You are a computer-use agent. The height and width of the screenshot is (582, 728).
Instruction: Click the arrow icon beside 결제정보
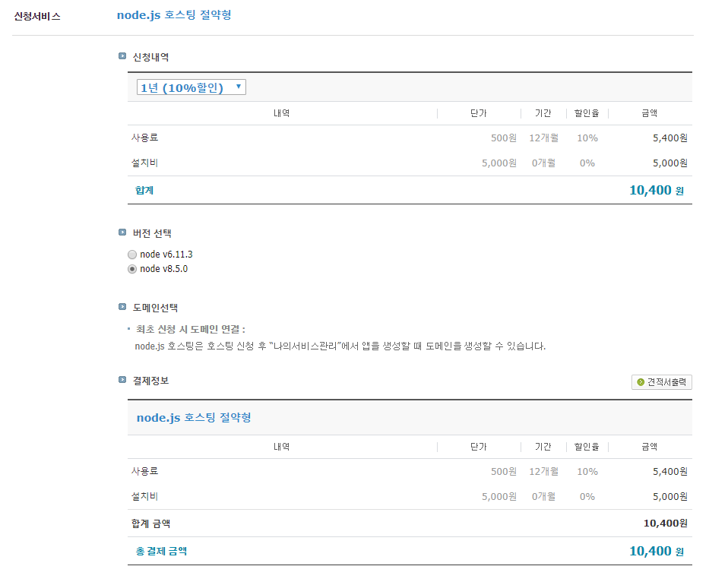point(122,379)
